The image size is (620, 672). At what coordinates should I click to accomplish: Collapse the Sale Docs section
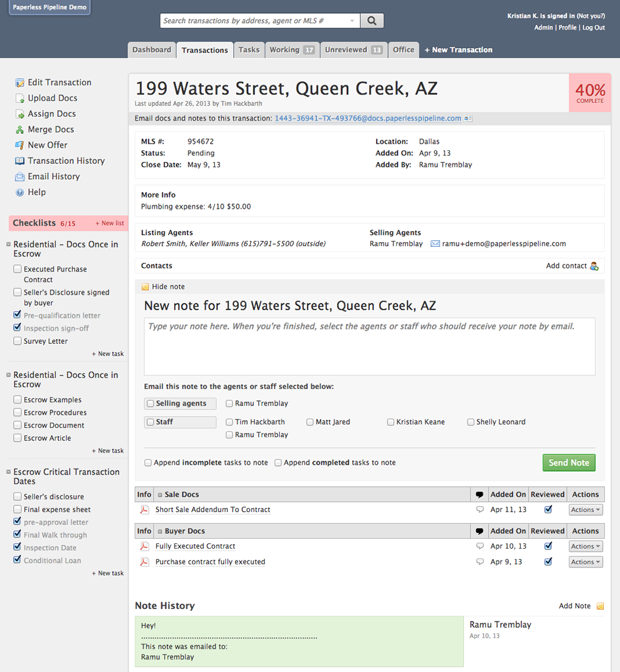(x=160, y=495)
